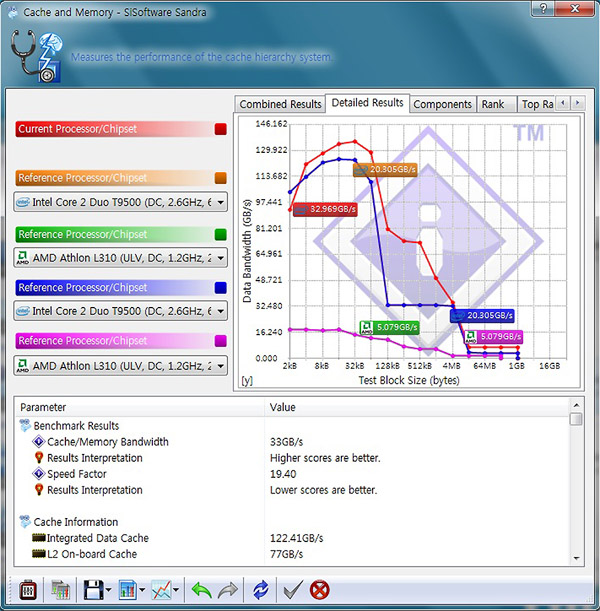Click the Integrated Data Cache chip icon

tap(39, 538)
